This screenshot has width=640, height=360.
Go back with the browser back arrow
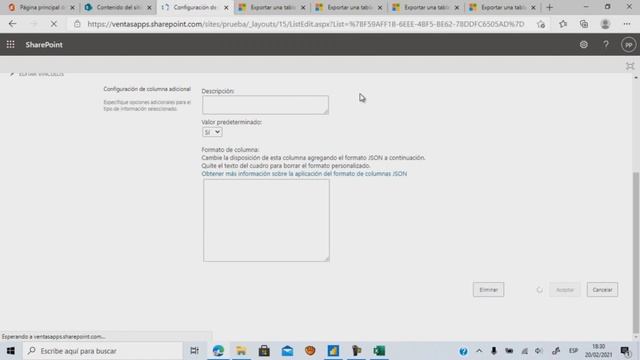tap(12, 24)
